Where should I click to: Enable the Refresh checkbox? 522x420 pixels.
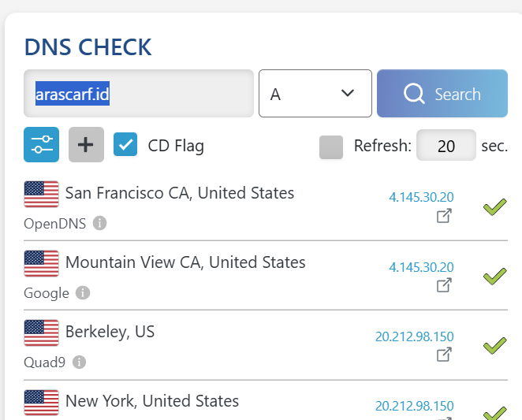click(x=331, y=147)
